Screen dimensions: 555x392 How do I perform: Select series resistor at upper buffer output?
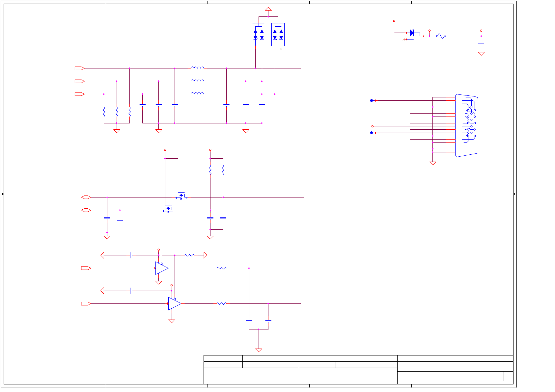[x=222, y=268]
